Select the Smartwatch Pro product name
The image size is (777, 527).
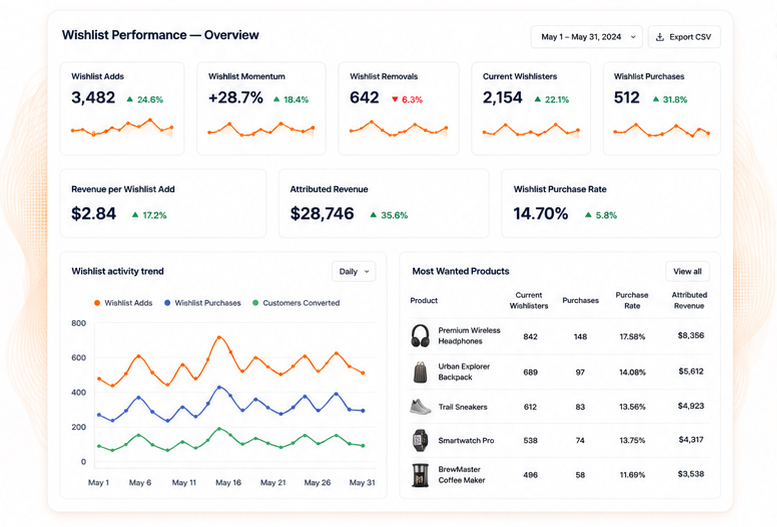pos(466,440)
